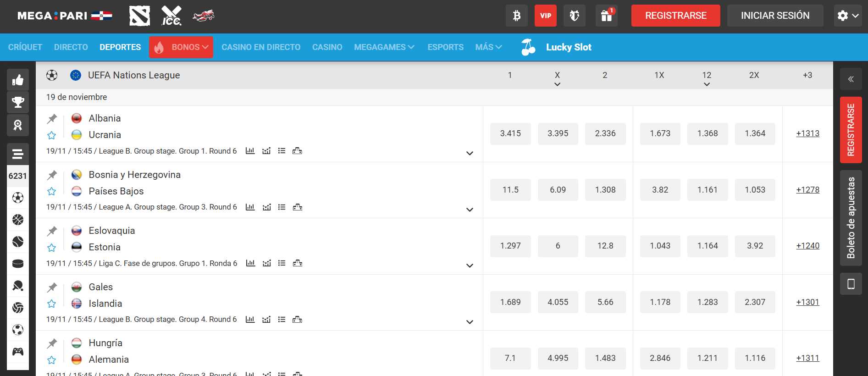868x376 pixels.
Task: Expand Bosnia vs Países Bajos markets chevron
Action: click(x=470, y=210)
